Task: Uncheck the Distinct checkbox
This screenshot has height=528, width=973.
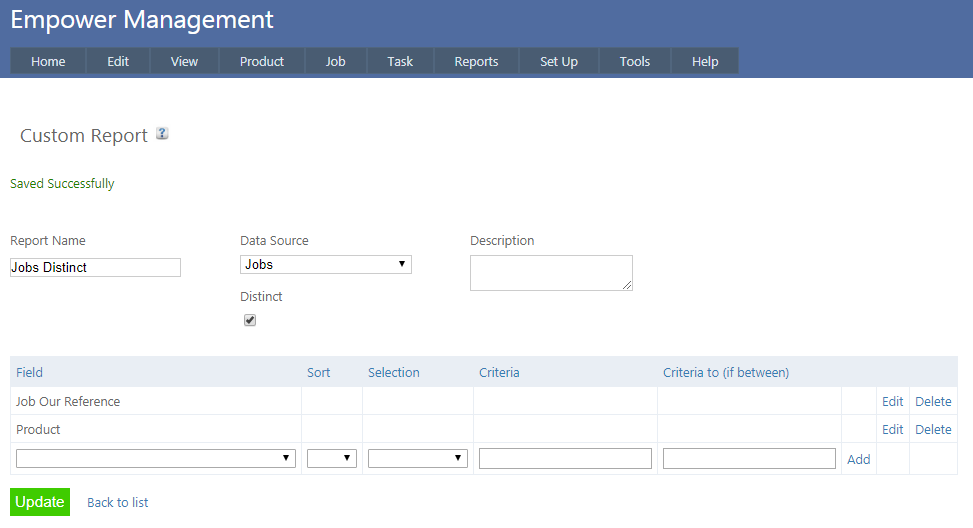Action: point(250,320)
